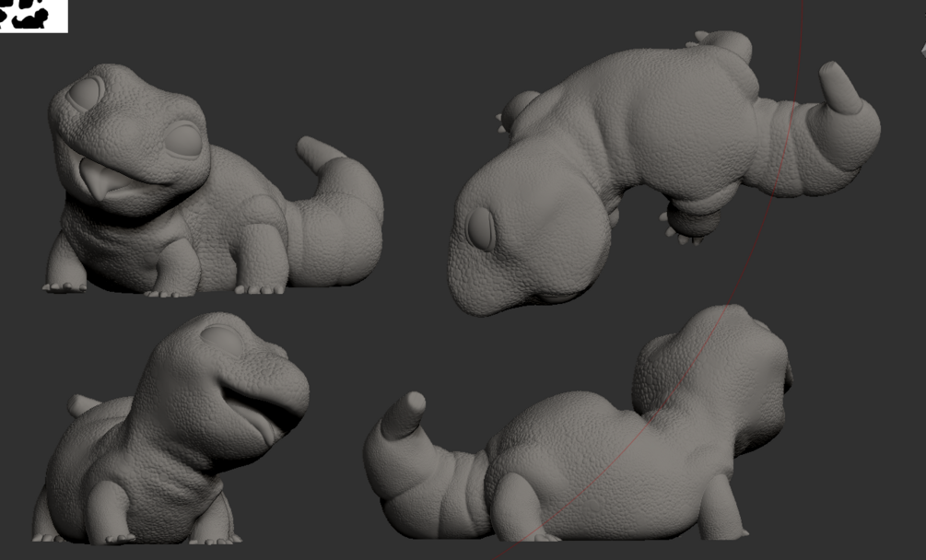
Task: Select the front-facing lizard with open mouth
Action: [x=213, y=180]
